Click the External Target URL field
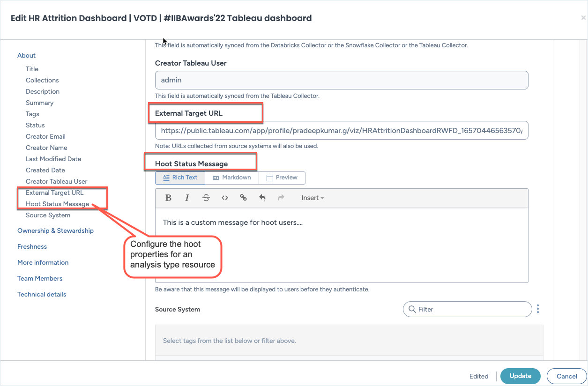The width and height of the screenshot is (588, 386). (341, 131)
